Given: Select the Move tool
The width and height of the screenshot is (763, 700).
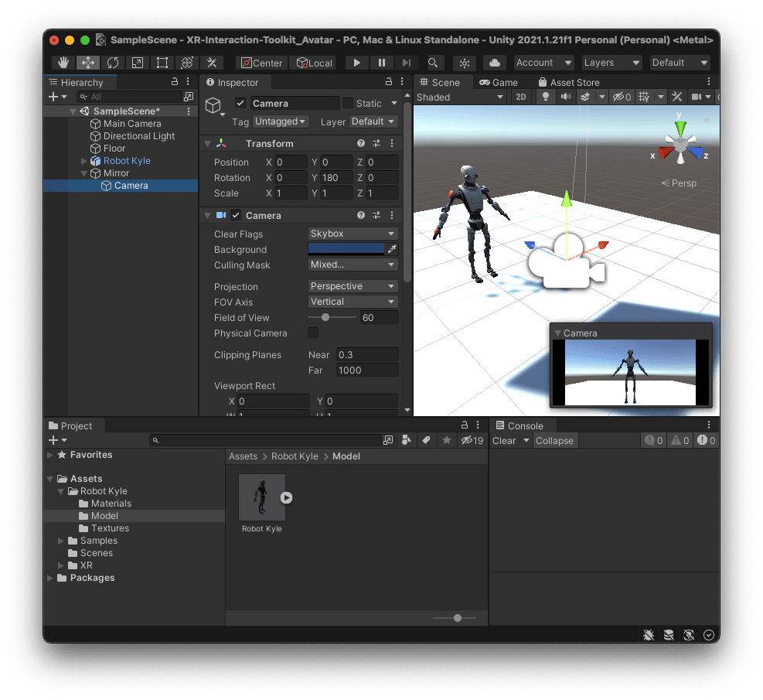Looking at the screenshot, I should [x=88, y=63].
